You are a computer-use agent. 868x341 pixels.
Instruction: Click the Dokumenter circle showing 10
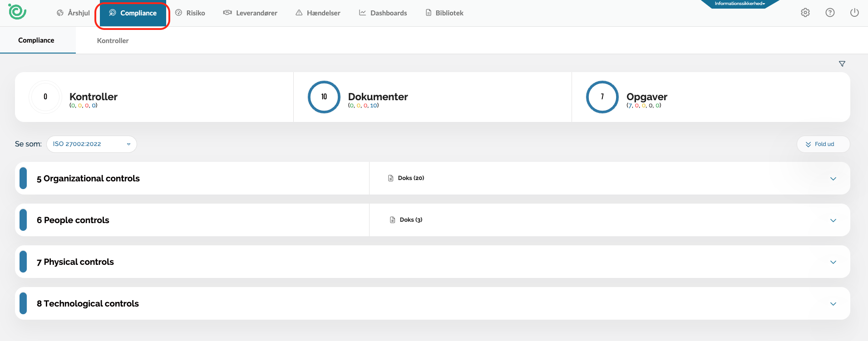tap(324, 97)
